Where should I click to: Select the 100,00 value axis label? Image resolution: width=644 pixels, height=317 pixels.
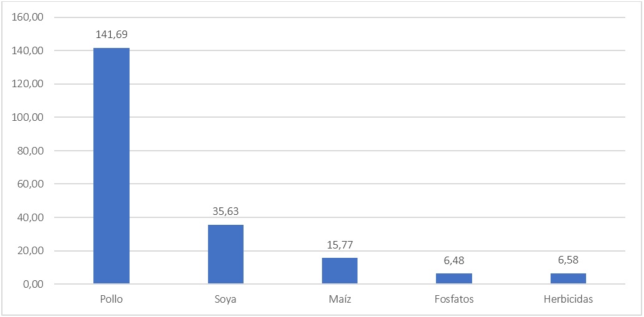(x=28, y=118)
